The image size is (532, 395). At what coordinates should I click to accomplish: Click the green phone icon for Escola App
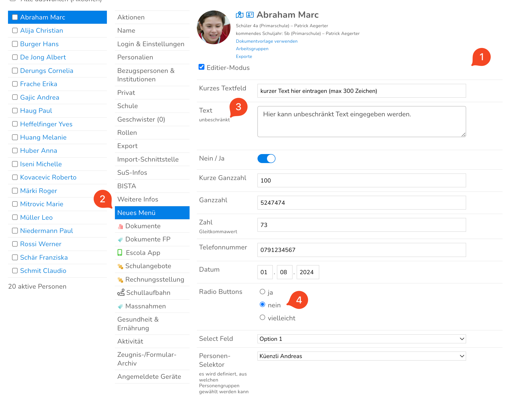click(x=120, y=252)
